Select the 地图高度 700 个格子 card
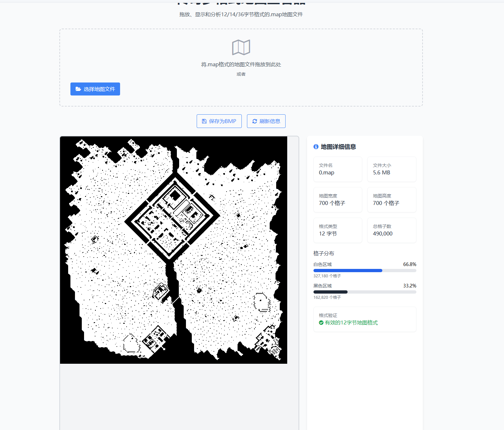Screen dimensions: 504x430 [392, 200]
